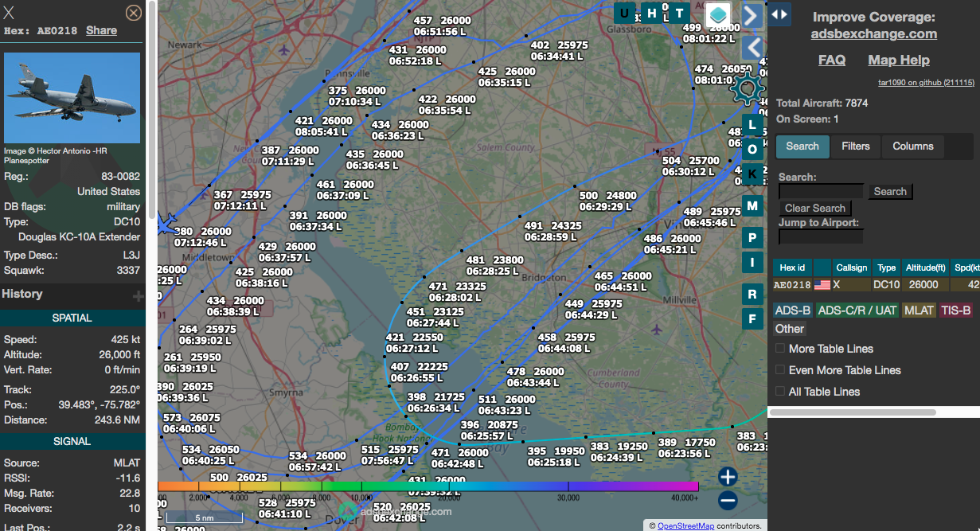Click the Clear Search button
The width and height of the screenshot is (980, 531).
click(815, 208)
